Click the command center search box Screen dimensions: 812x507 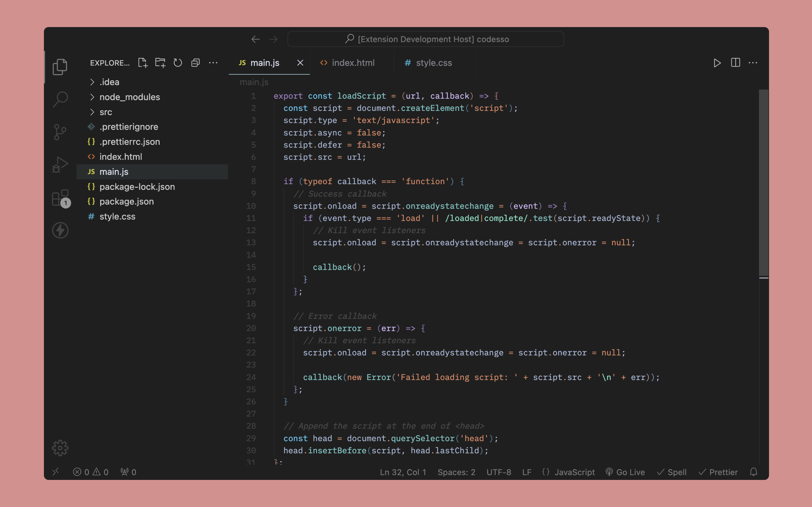pyautogui.click(x=425, y=39)
